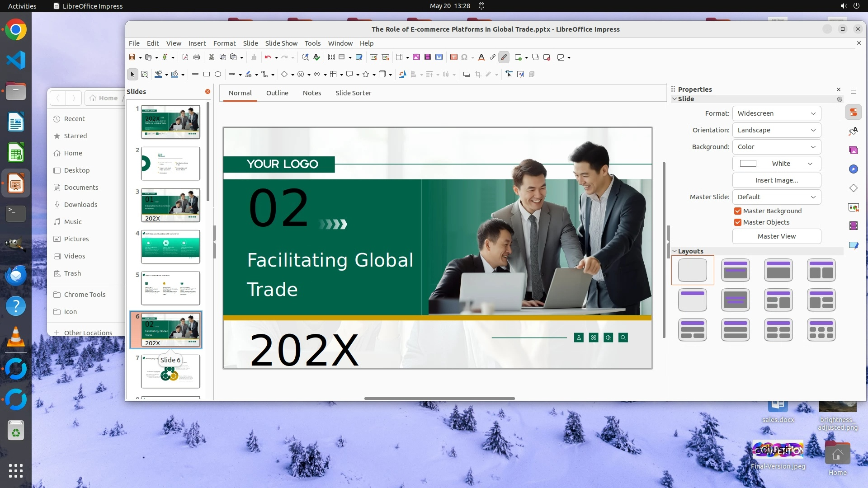Select the Ellipse shape tool

click(218, 74)
